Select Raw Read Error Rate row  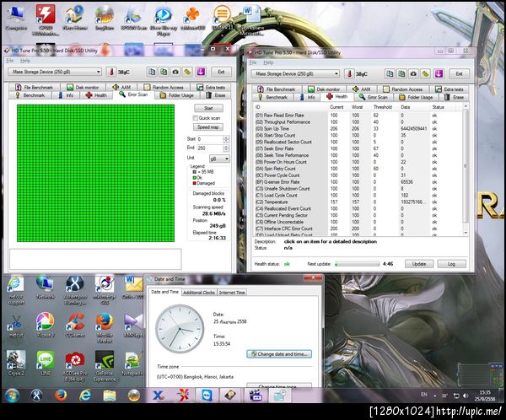[x=358, y=116]
